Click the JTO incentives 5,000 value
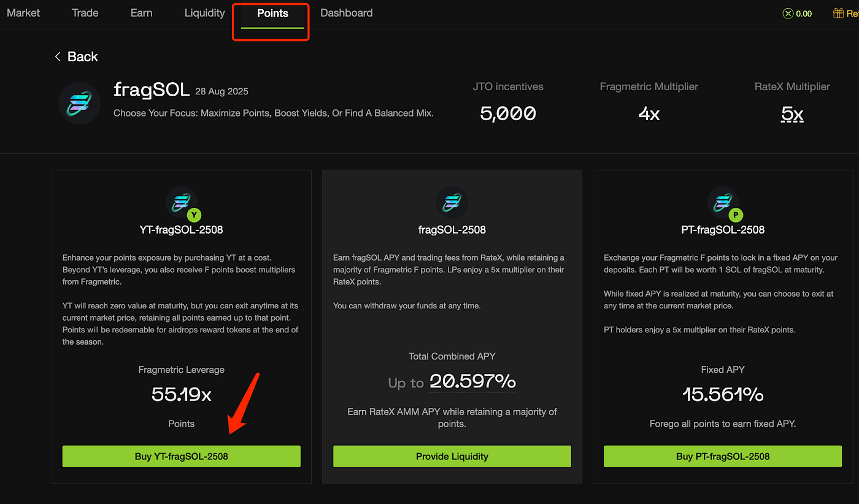859x504 pixels. 508,113
